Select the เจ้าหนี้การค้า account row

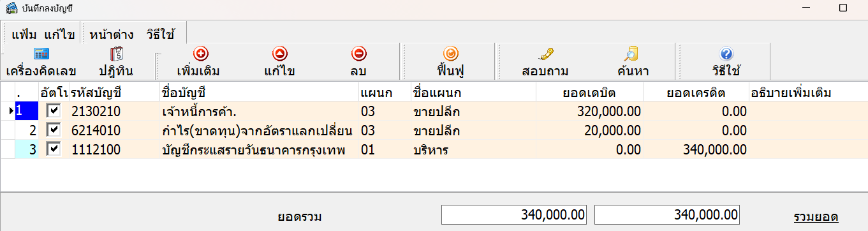pos(434,111)
